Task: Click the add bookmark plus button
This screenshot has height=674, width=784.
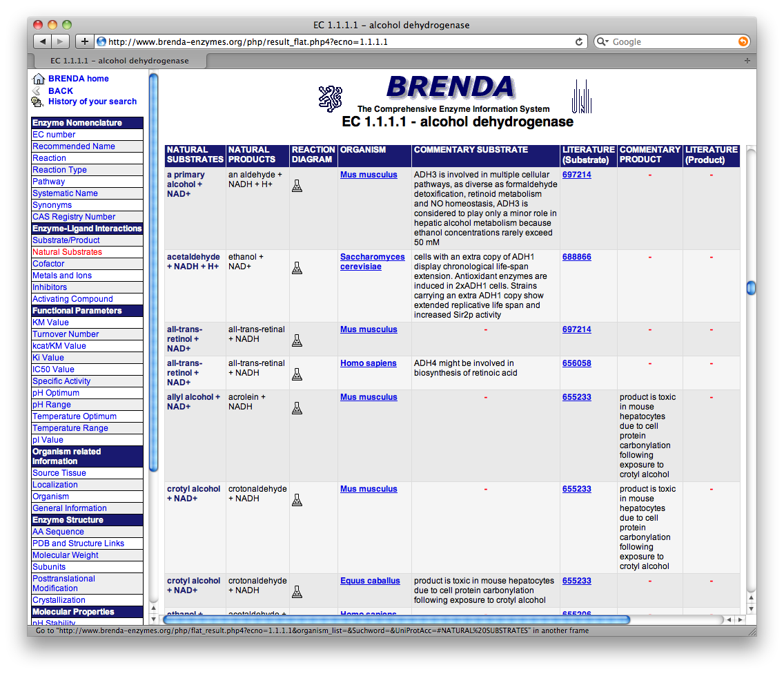Action: (84, 41)
